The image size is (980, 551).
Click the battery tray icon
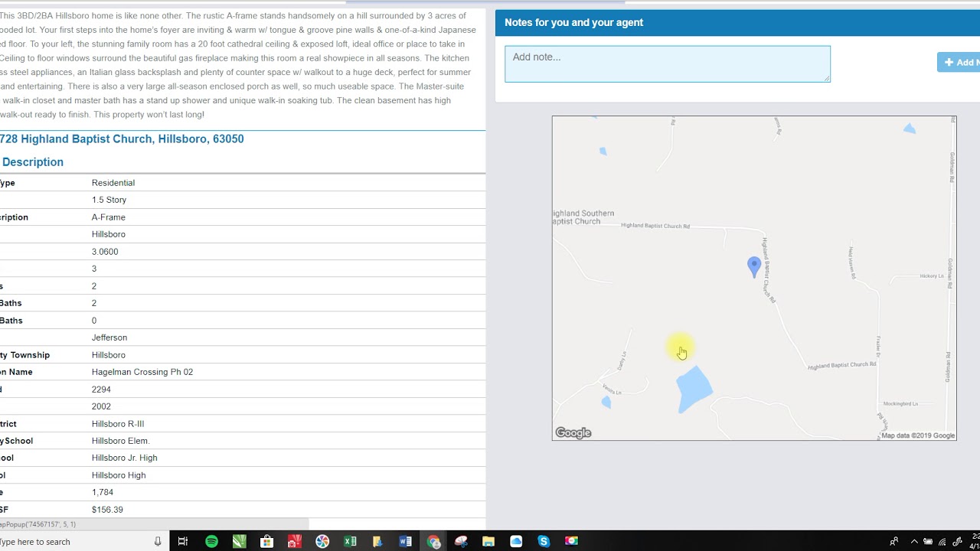click(928, 542)
